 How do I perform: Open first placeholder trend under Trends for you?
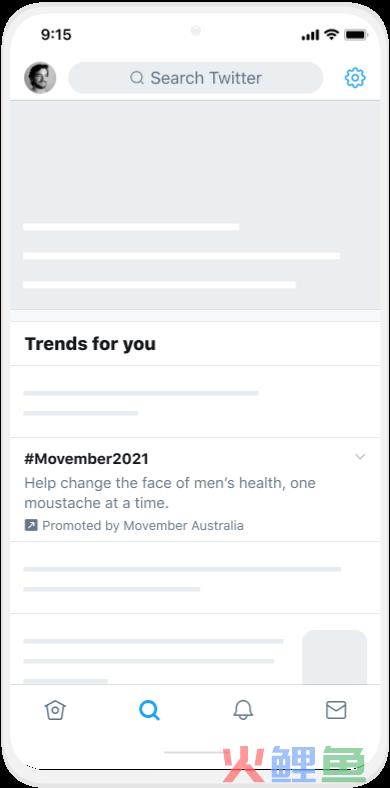tap(195, 402)
